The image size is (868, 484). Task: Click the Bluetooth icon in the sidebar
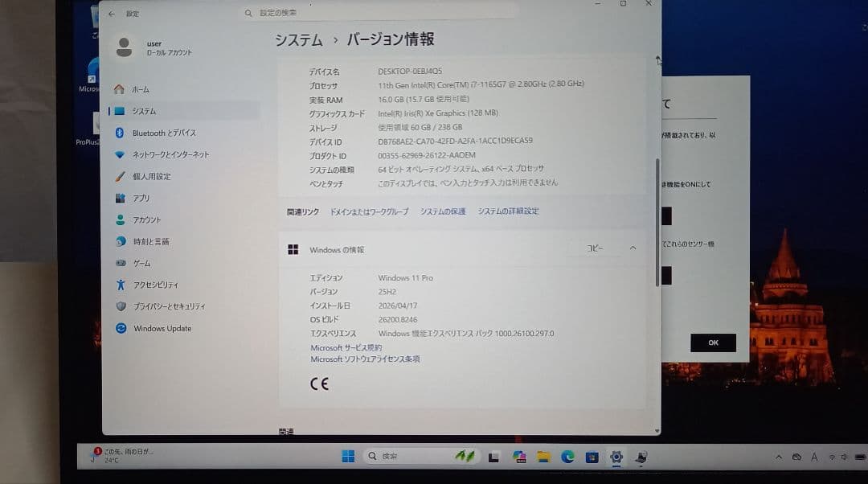pyautogui.click(x=119, y=133)
